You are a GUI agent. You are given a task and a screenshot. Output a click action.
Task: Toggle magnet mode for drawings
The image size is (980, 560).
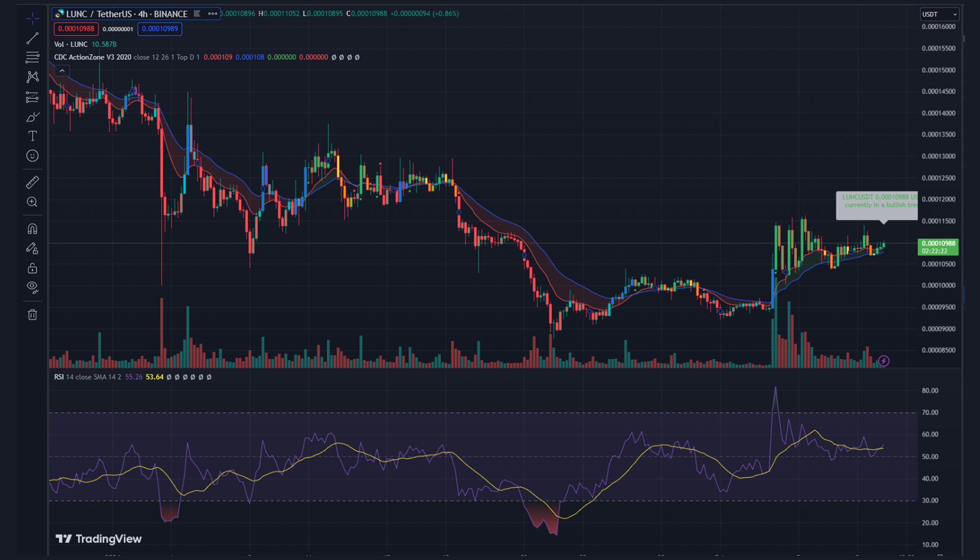32,229
